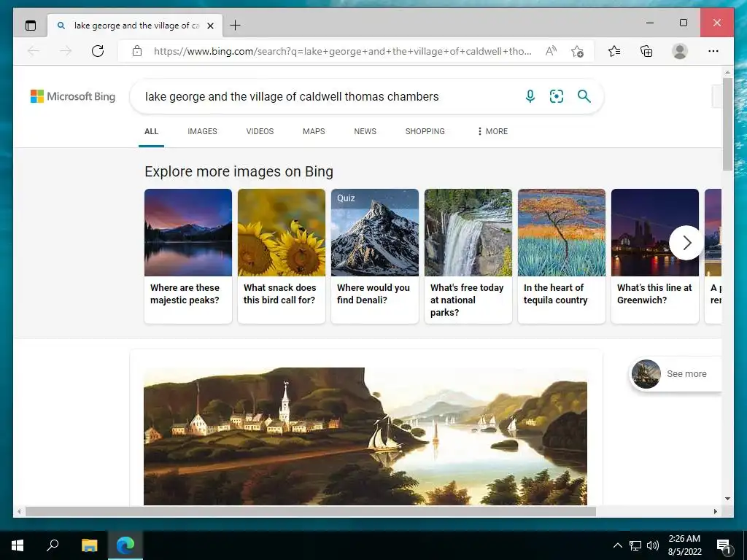Open 'Where are these majestic peaks?' card
The height and width of the screenshot is (560, 747).
(188, 256)
